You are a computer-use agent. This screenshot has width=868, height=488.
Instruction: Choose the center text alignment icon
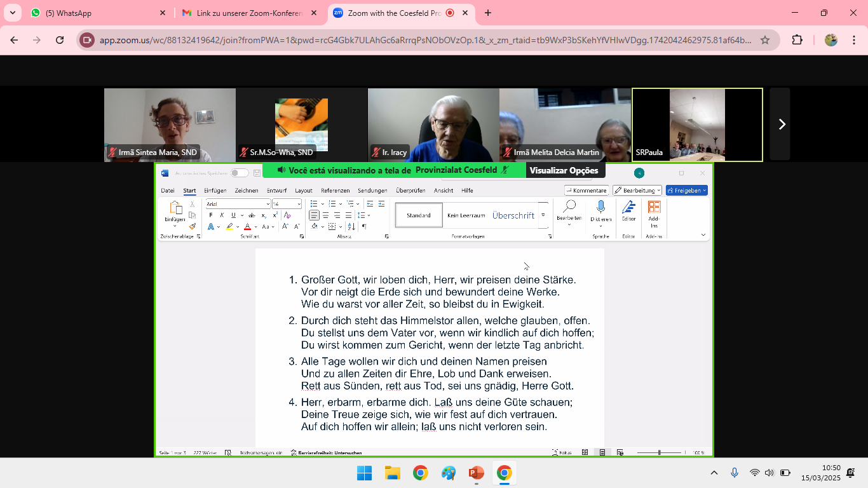(x=325, y=215)
